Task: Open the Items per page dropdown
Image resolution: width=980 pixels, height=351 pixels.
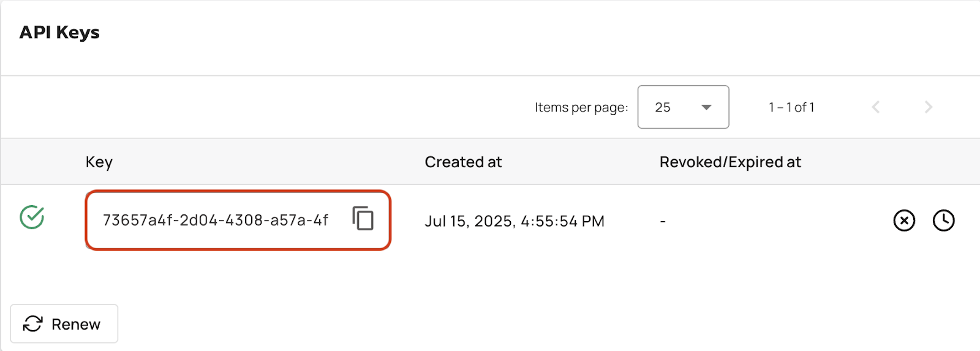Action: pos(683,107)
